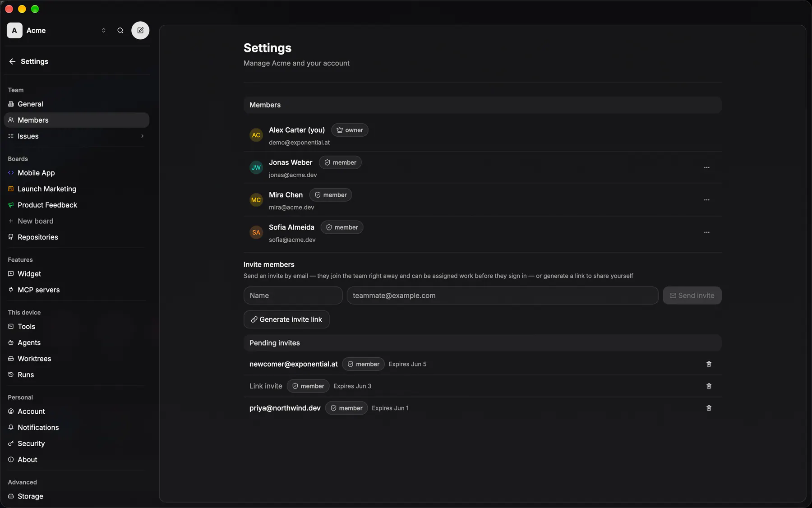Click the search magnifier icon
The image size is (812, 508).
(x=120, y=30)
